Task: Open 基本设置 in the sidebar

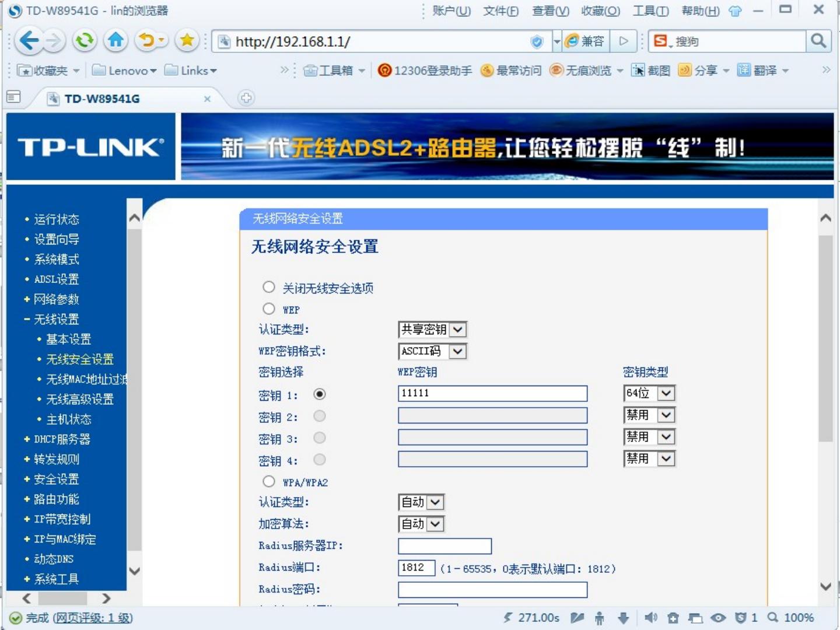Action: [x=69, y=339]
